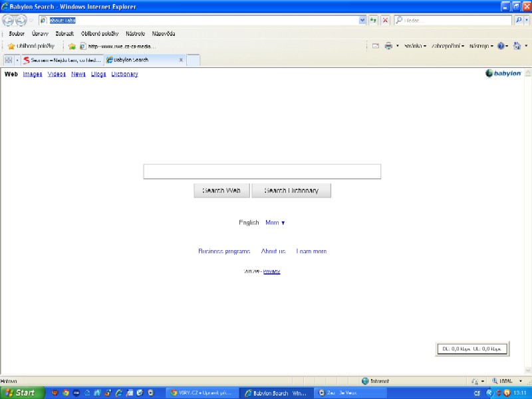Open the News link

click(x=78, y=74)
